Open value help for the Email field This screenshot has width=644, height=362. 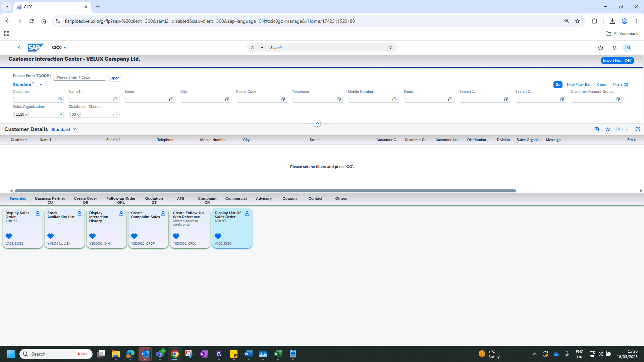450,100
